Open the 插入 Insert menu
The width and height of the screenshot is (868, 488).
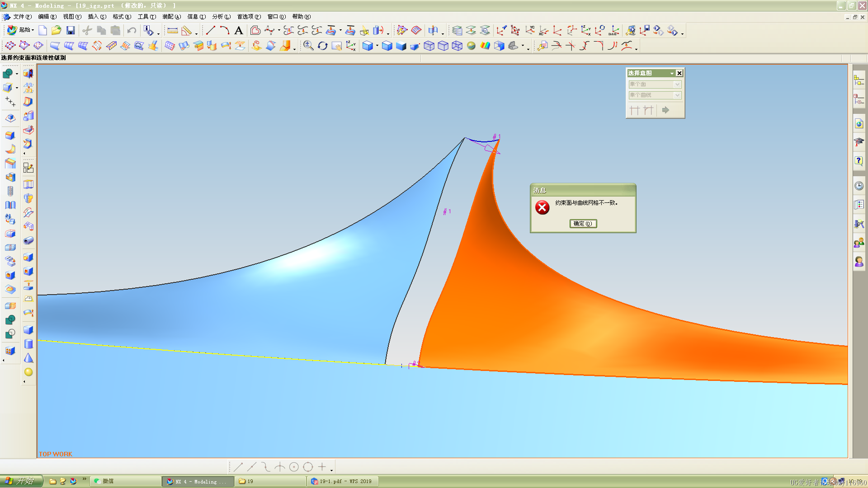pos(97,17)
